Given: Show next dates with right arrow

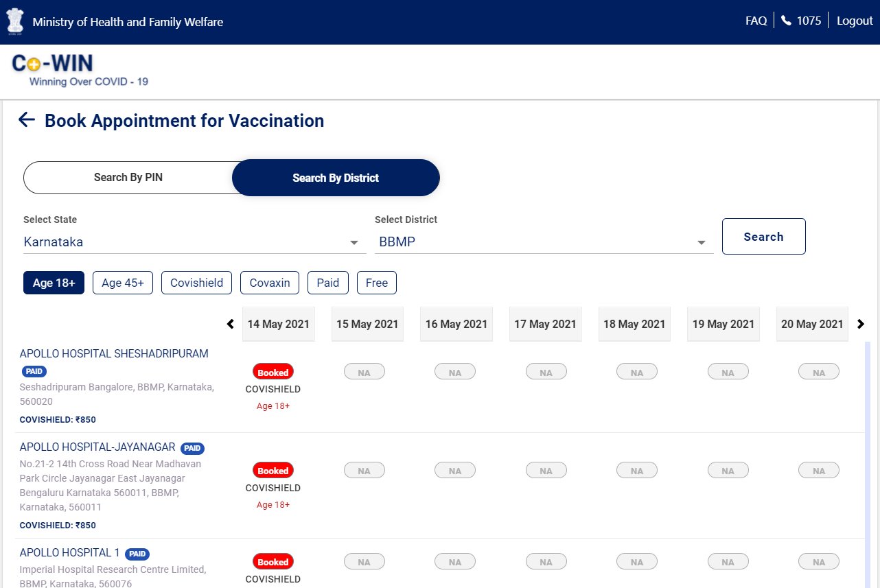Looking at the screenshot, I should 861,324.
